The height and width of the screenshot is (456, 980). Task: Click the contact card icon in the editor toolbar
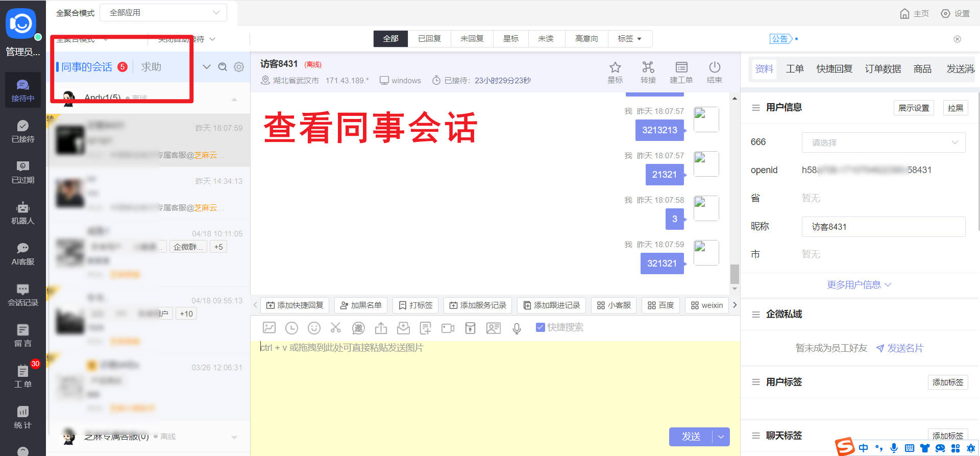(x=494, y=328)
